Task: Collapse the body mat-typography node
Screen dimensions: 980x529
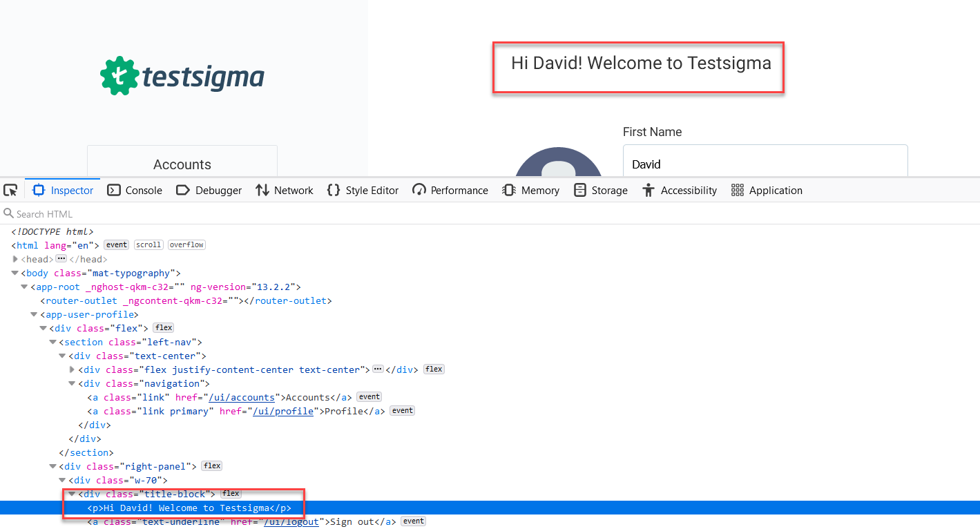Action: (15, 273)
